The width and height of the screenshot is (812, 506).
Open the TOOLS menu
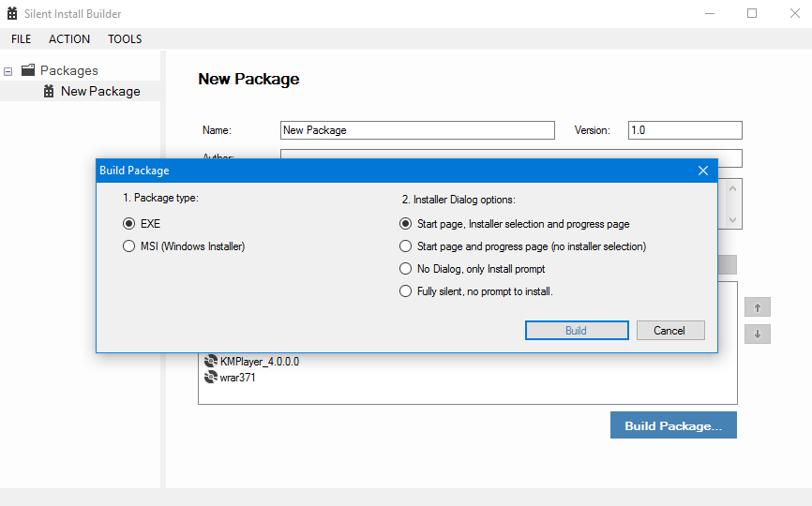pos(125,38)
